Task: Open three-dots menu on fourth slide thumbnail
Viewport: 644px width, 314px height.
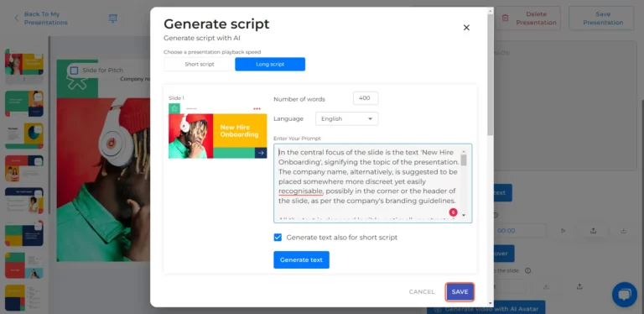Action: pos(39,161)
